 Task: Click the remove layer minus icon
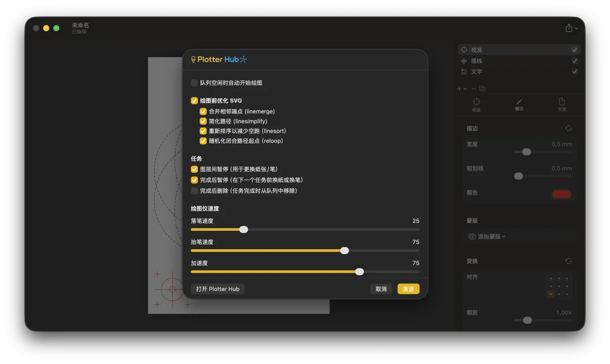point(474,89)
